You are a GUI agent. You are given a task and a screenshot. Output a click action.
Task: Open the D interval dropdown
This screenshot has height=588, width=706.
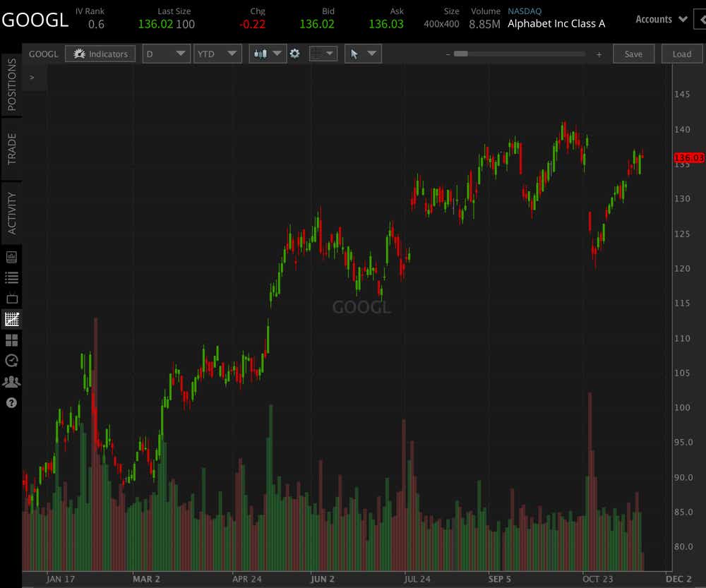click(167, 54)
